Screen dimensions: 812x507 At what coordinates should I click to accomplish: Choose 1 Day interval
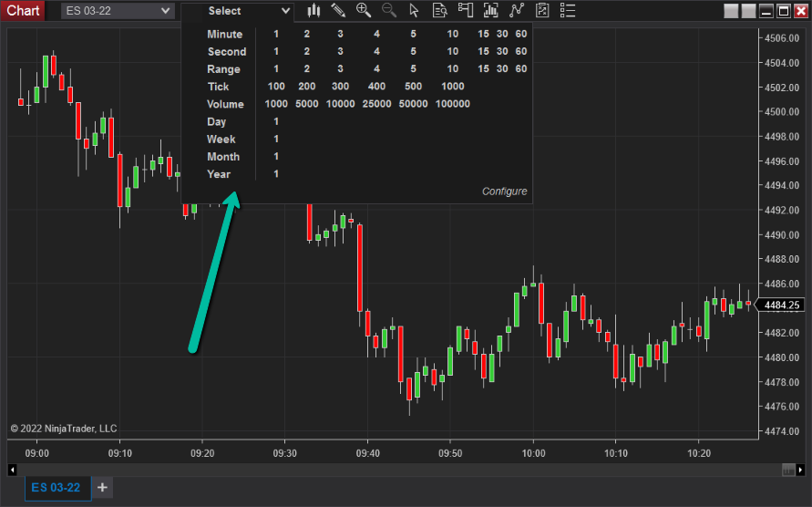(276, 121)
